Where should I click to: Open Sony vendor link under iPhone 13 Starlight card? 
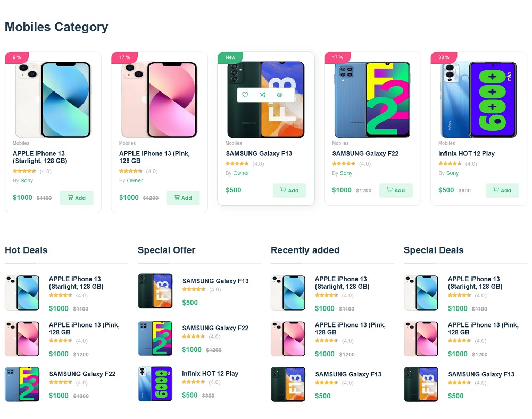click(x=27, y=181)
